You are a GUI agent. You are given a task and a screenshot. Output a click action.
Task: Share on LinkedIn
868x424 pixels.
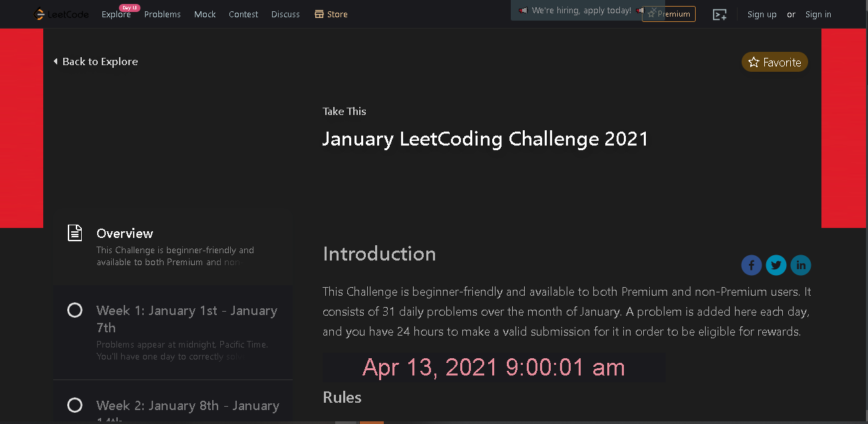(x=801, y=265)
